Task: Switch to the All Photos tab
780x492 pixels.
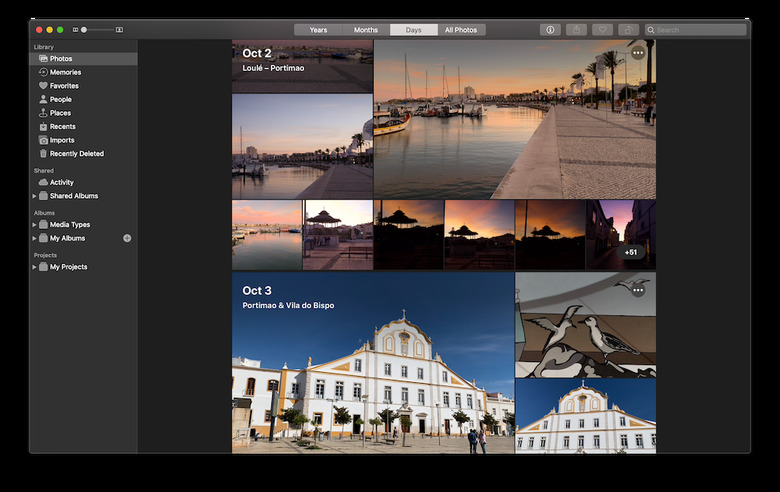Action: coord(461,30)
